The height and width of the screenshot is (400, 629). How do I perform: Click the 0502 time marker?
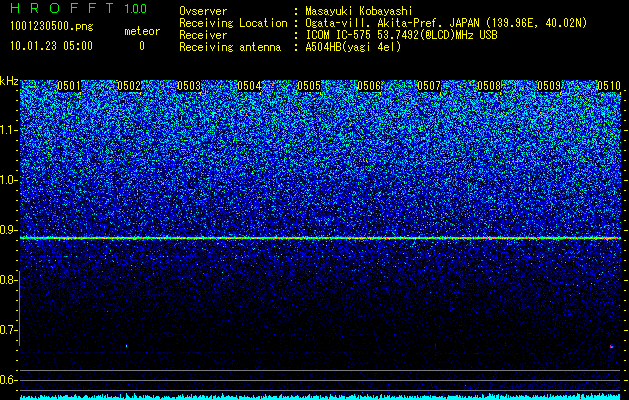pyautogui.click(x=129, y=86)
